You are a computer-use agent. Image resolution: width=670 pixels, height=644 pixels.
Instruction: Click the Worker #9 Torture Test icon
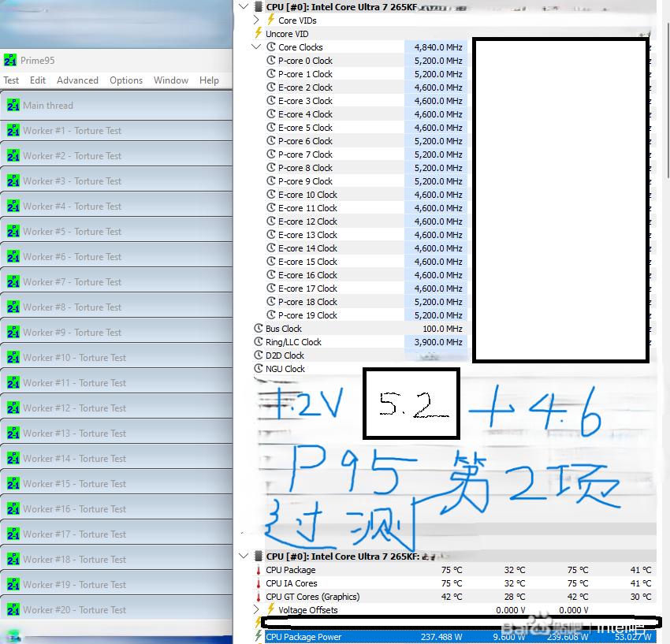pyautogui.click(x=13, y=332)
